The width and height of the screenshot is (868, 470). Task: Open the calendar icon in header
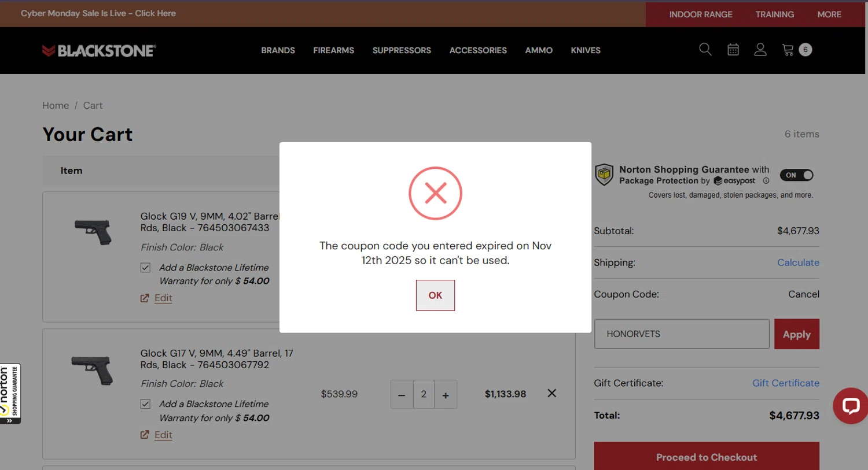click(733, 50)
